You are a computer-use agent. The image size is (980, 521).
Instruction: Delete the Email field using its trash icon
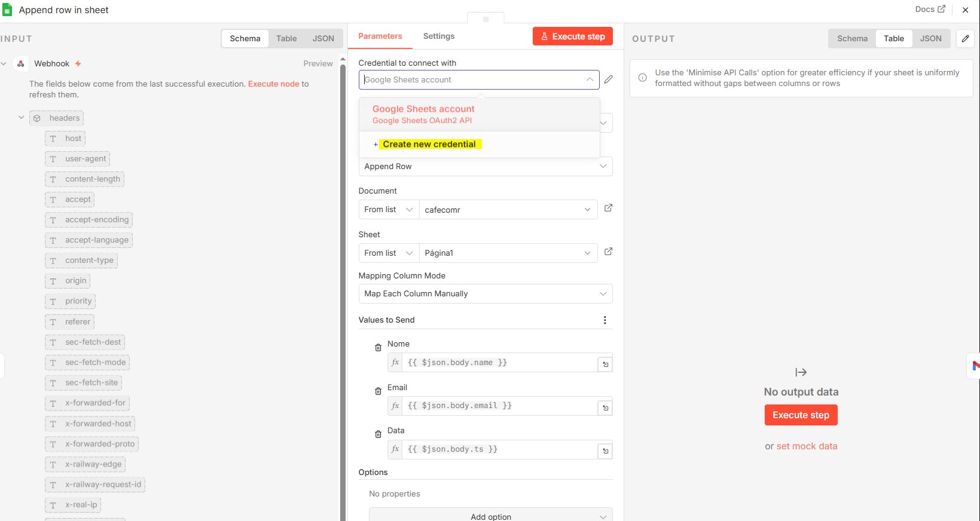pyautogui.click(x=378, y=391)
